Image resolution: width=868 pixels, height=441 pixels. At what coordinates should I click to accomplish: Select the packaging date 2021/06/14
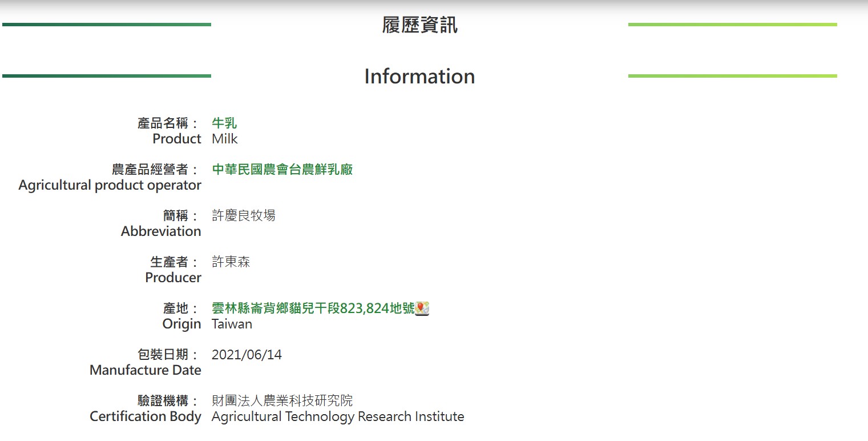coord(247,355)
